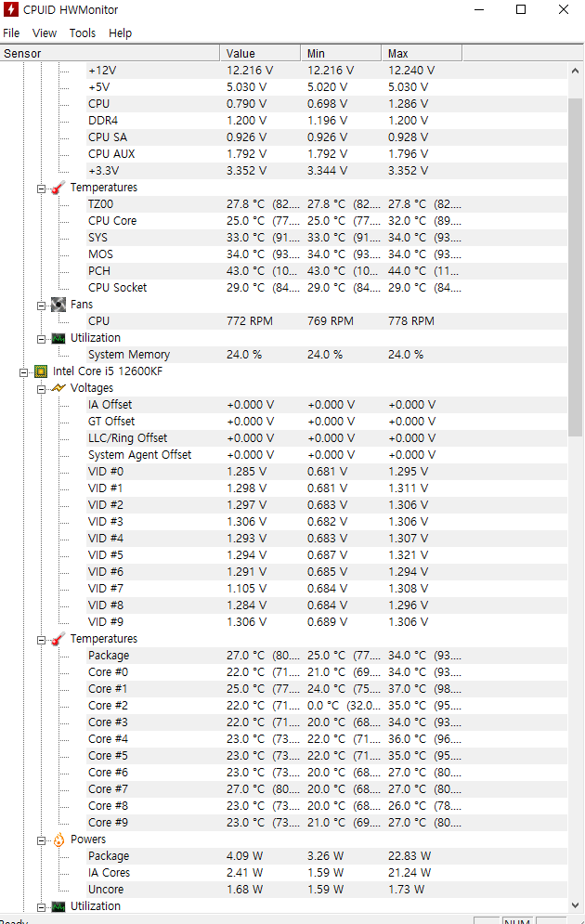Click the 772 RPM fan value
This screenshot has width=585, height=924.
tap(250, 321)
